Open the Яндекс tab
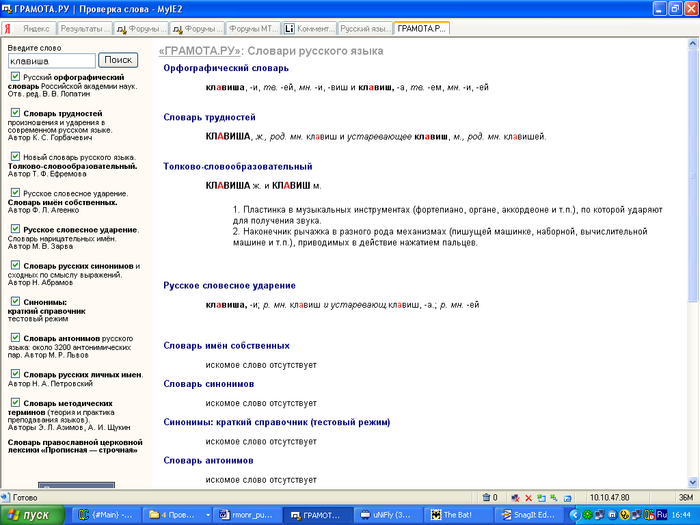This screenshot has height=525, width=700. pyautogui.click(x=29, y=29)
